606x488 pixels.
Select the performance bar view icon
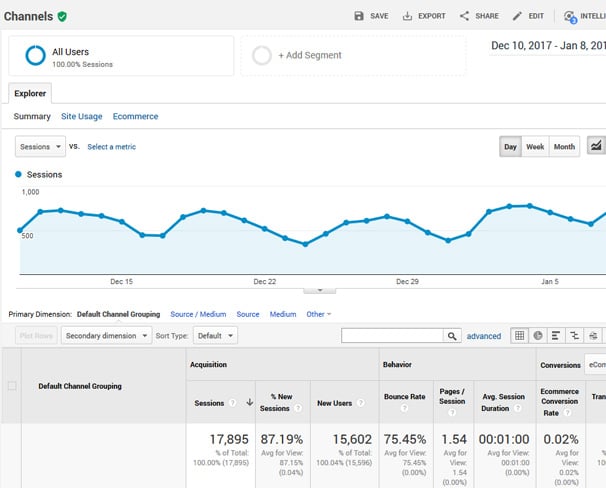click(556, 335)
